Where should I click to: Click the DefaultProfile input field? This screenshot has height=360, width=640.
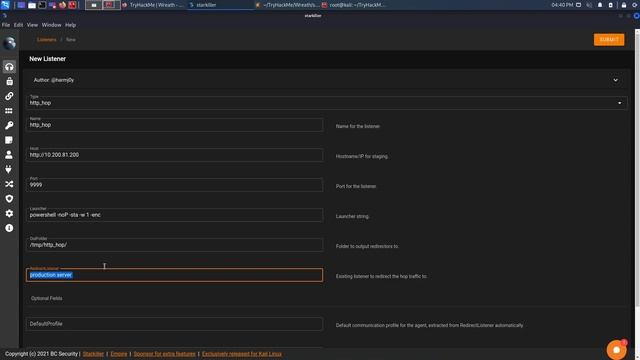(x=175, y=324)
